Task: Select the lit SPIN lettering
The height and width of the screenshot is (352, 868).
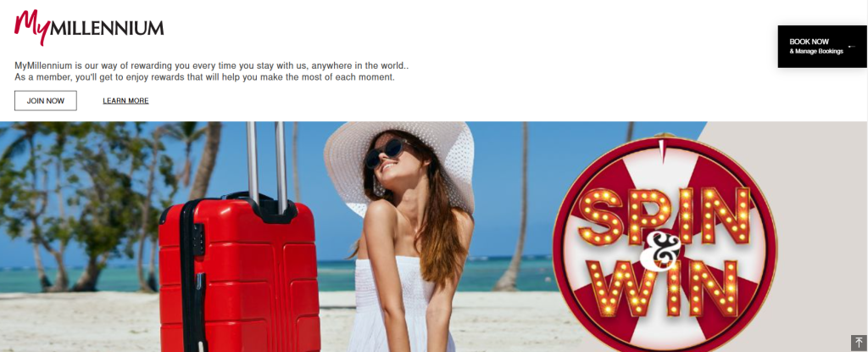Action: point(665,216)
